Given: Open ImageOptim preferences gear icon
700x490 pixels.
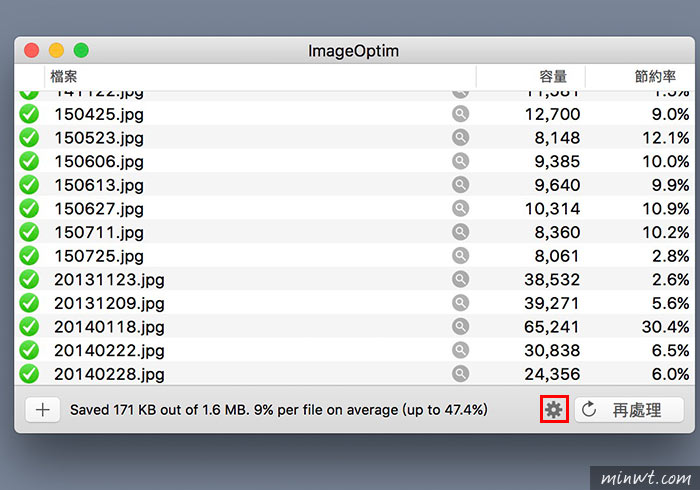Looking at the screenshot, I should coord(554,409).
